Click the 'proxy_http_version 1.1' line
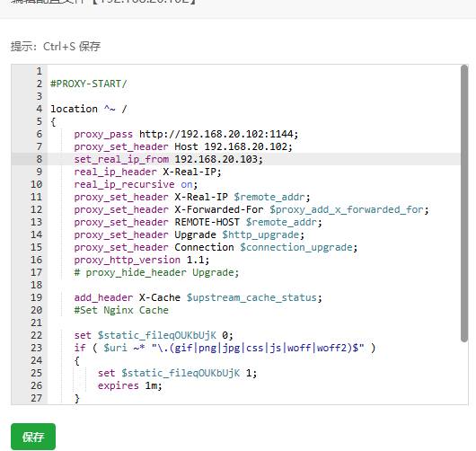The width and height of the screenshot is (476, 451). click(142, 260)
